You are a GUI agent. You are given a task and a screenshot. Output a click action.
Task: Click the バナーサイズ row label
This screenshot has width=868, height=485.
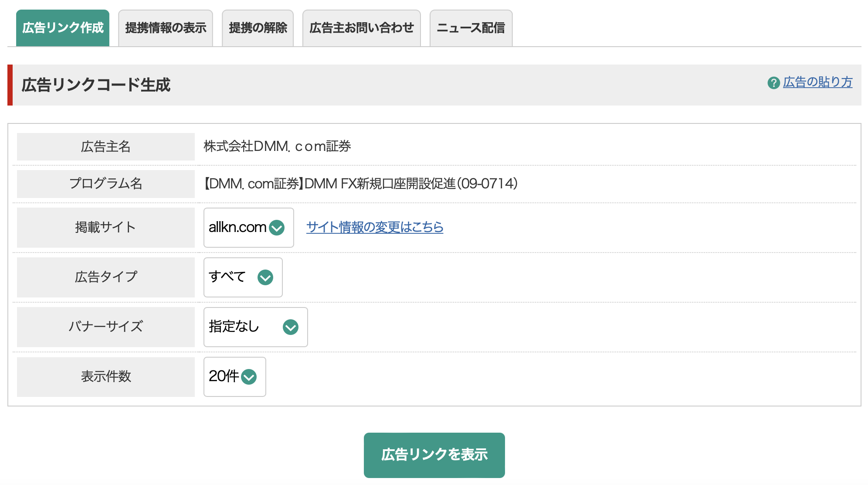coord(106,327)
